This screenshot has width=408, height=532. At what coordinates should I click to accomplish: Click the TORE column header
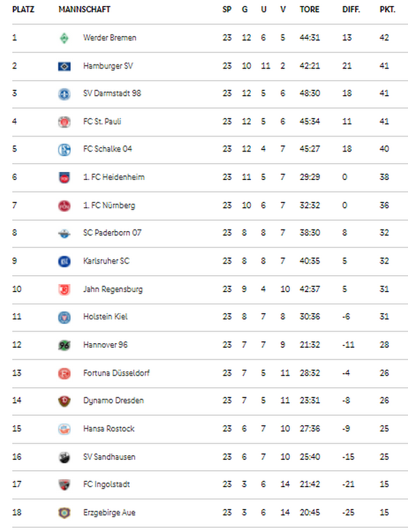pos(309,10)
